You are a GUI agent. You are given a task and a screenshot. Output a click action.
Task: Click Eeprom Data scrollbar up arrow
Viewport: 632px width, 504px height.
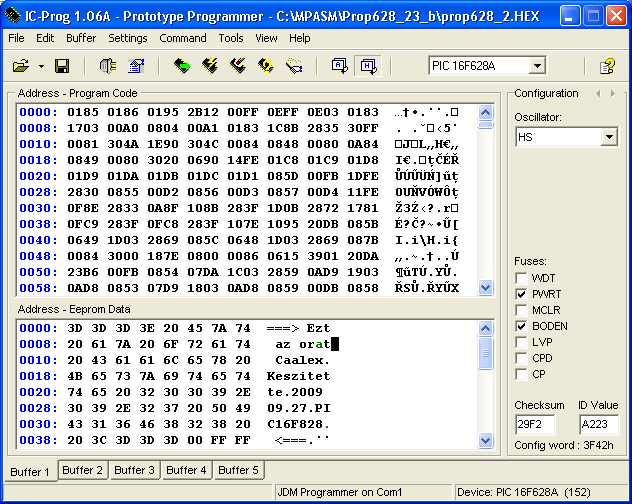click(x=486, y=329)
